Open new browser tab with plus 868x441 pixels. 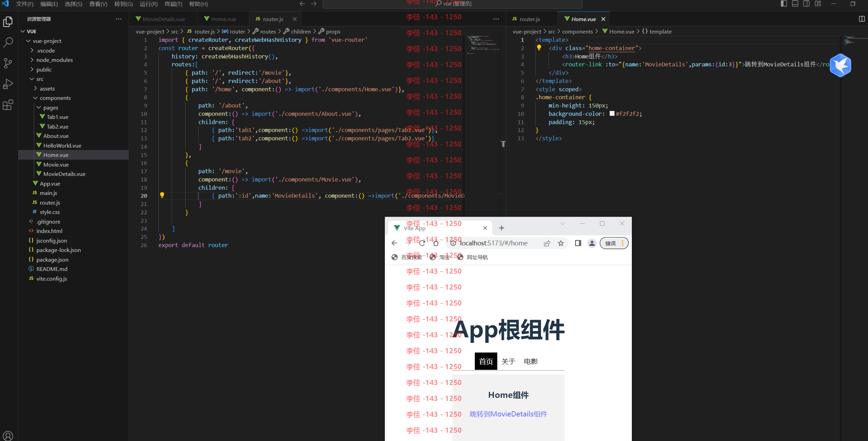click(501, 228)
